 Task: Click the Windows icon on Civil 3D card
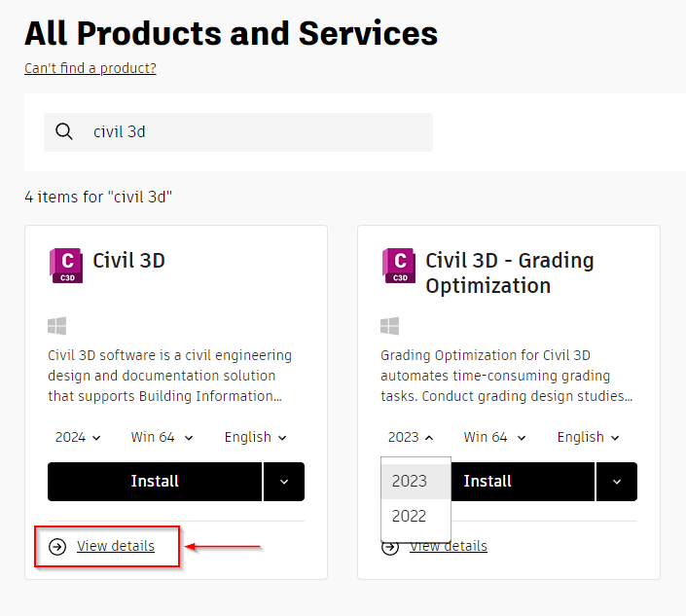click(57, 326)
